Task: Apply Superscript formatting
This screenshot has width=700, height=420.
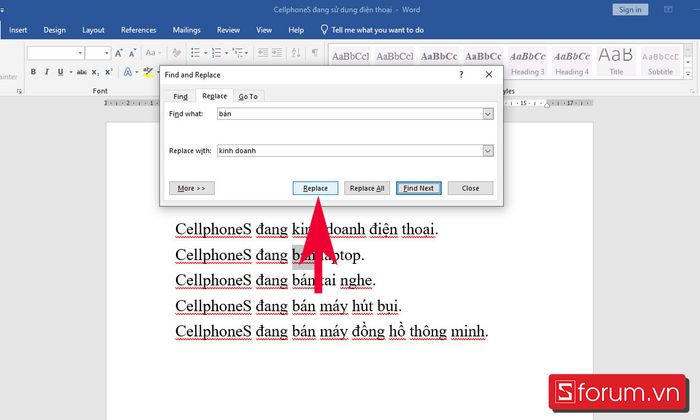Action: point(108,72)
